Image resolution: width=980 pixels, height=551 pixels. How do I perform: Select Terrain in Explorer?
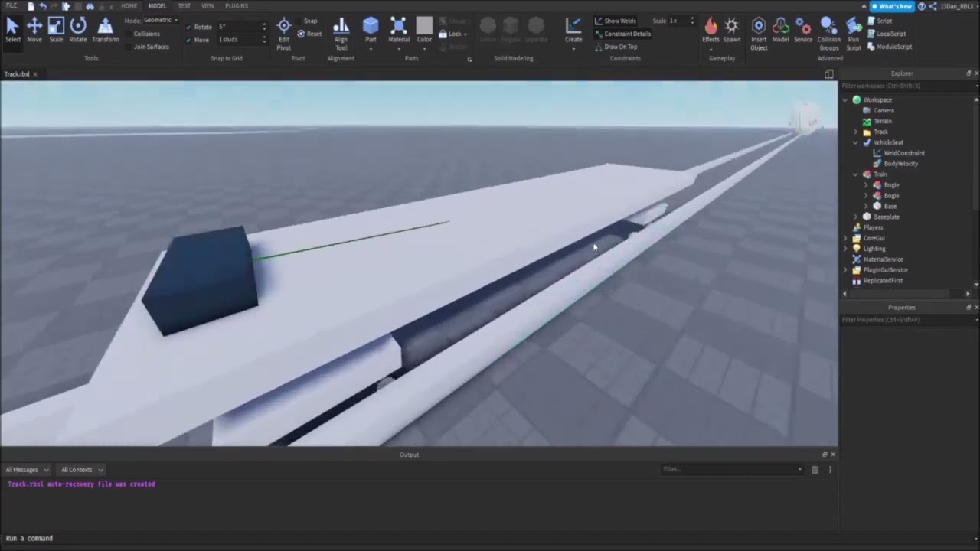coord(882,121)
